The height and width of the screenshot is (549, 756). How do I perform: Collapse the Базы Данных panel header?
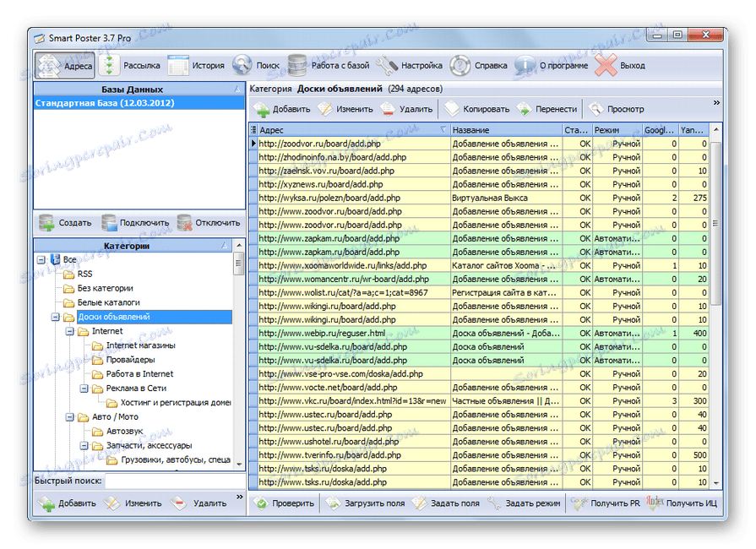pos(237,89)
